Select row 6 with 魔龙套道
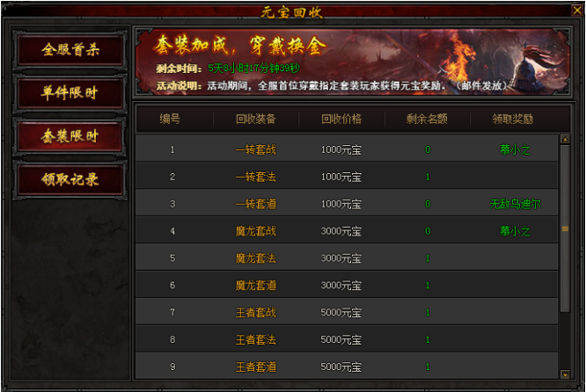 click(x=347, y=286)
